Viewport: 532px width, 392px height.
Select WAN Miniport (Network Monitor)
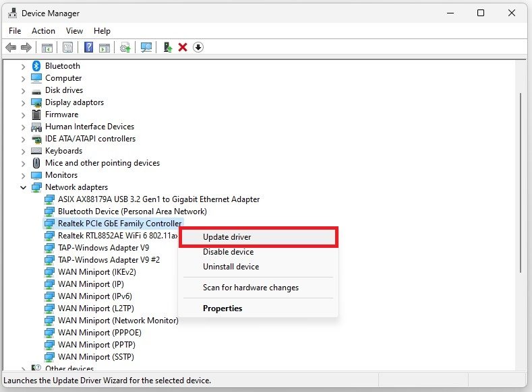point(118,321)
